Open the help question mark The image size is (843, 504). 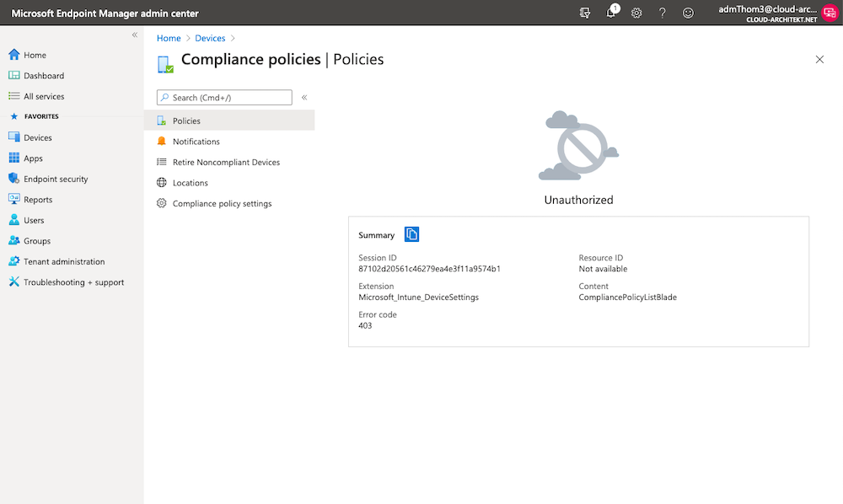pos(663,13)
